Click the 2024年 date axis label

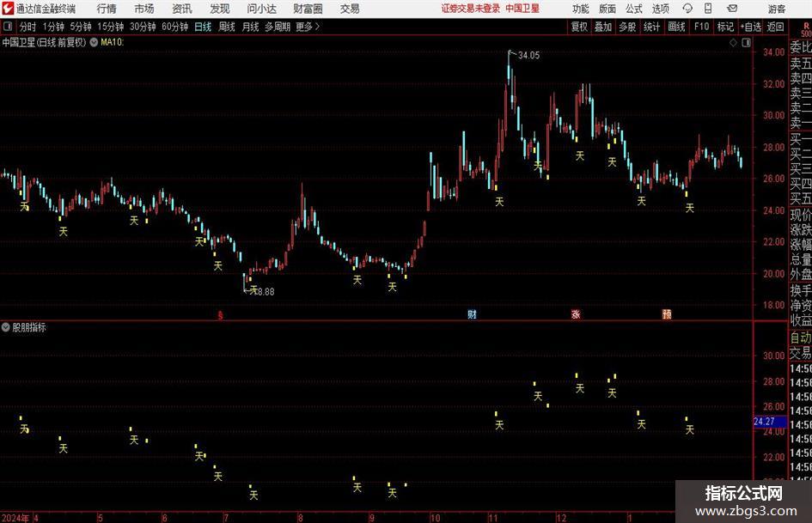(x=15, y=517)
